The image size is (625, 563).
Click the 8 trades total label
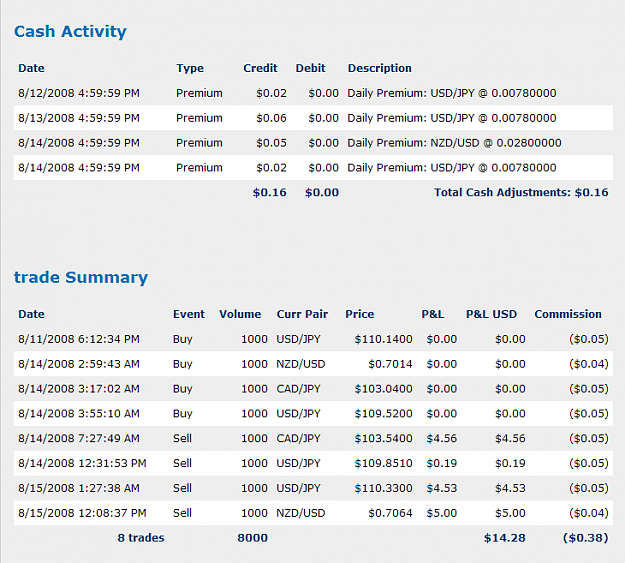click(141, 538)
